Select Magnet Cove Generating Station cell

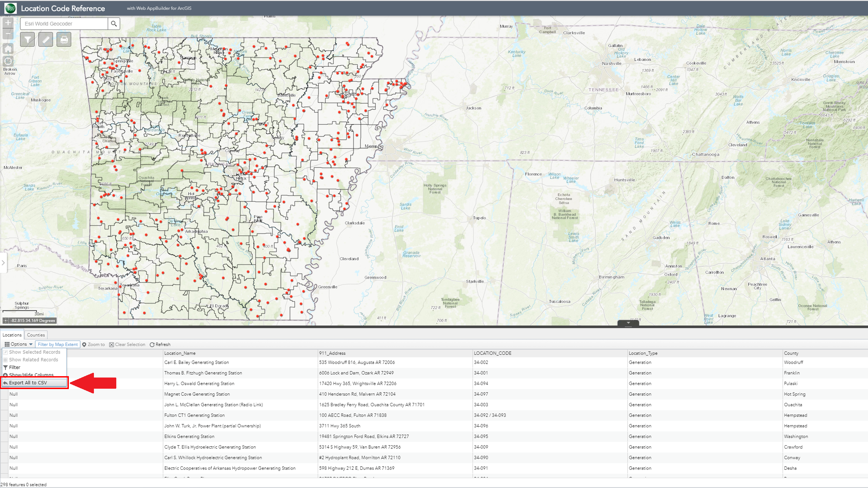pos(240,394)
